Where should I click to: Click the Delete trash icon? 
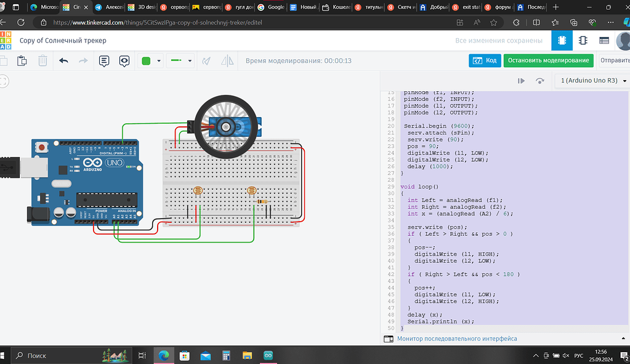tap(42, 60)
